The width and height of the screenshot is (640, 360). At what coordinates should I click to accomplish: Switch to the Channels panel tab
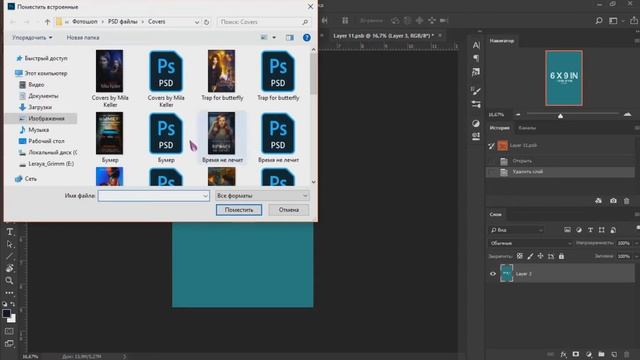(527, 128)
